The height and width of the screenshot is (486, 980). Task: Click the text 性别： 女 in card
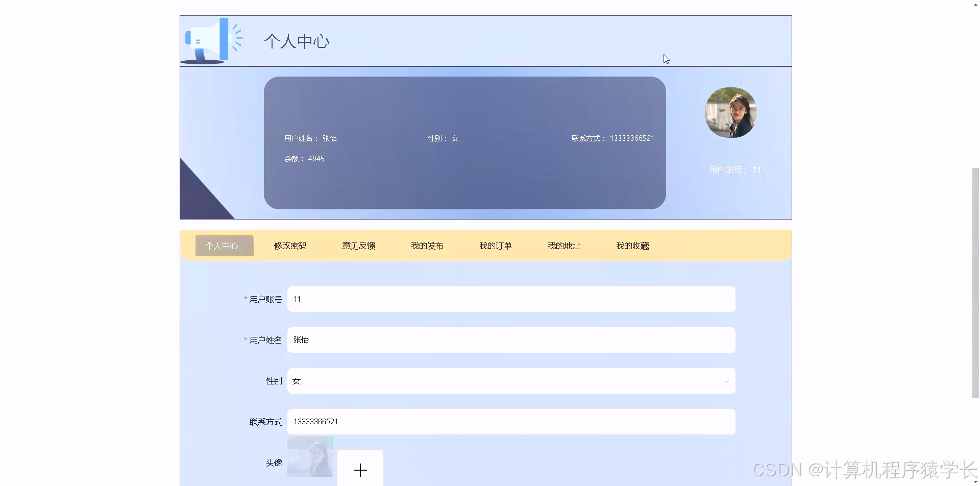tap(443, 138)
